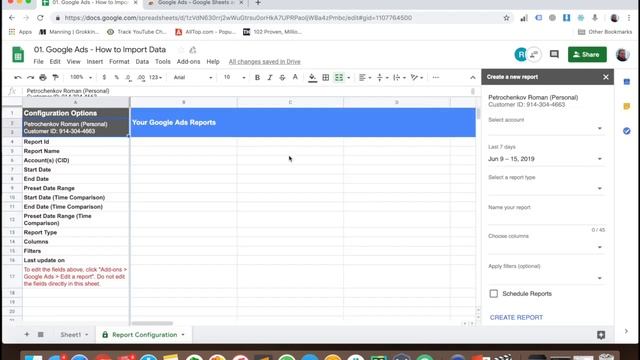Viewport: 640px width, 360px height.
Task: Click the Merge cells icon
Action: [x=339, y=78]
